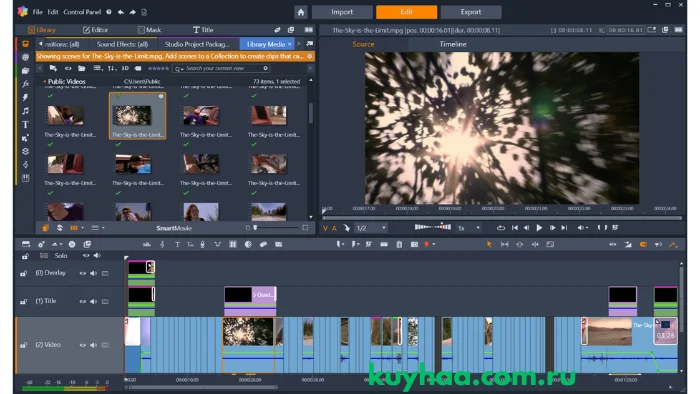The width and height of the screenshot is (700, 394).
Task: Toggle the video (V) stream in the player
Action: tap(325, 228)
